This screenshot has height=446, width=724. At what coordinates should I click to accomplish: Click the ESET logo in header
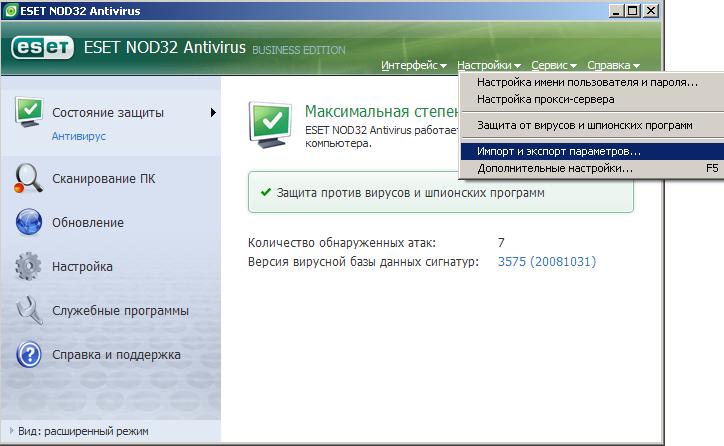(42, 48)
